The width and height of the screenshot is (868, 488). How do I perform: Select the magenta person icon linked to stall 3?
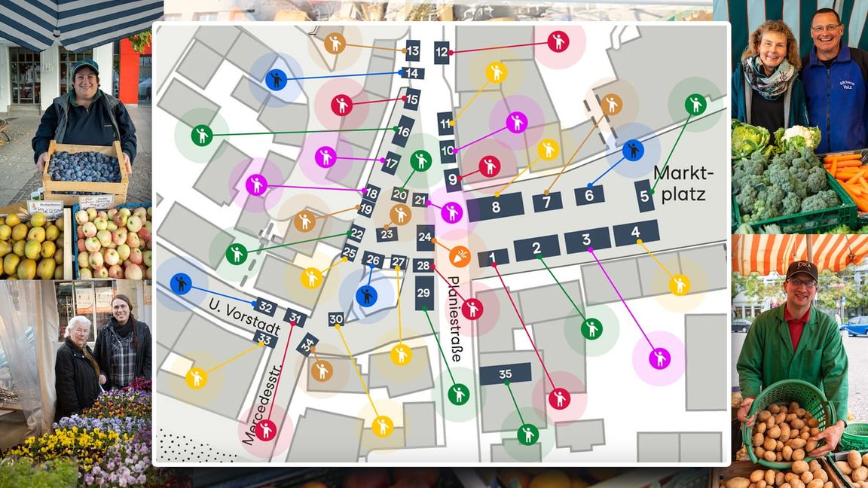tap(659, 358)
